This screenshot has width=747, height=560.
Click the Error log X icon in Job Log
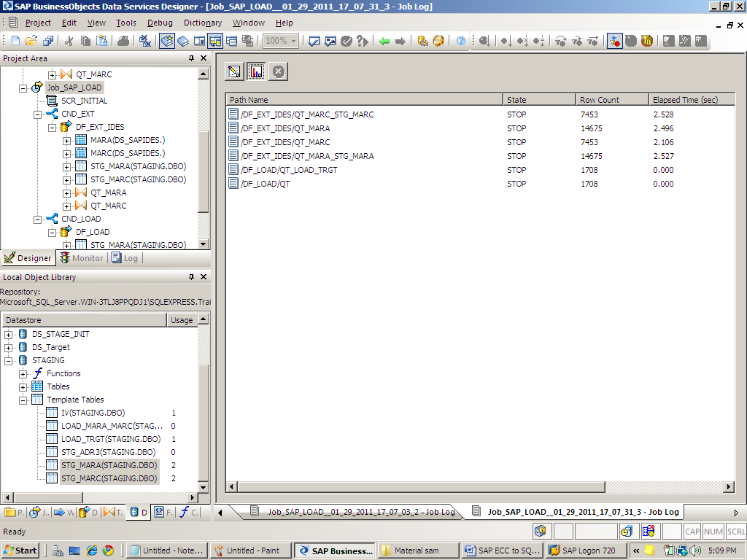(279, 71)
